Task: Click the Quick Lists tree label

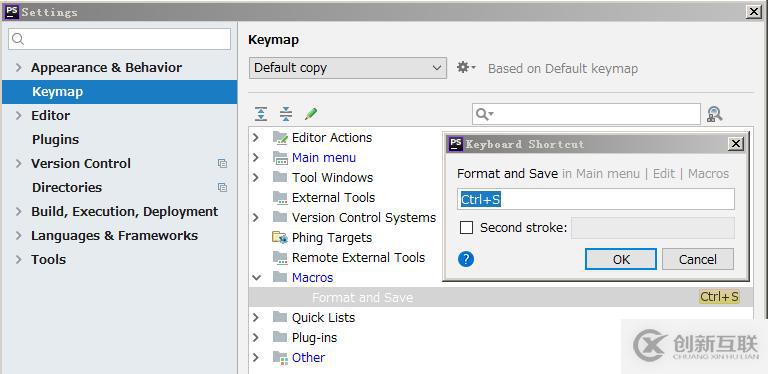Action: tap(323, 318)
